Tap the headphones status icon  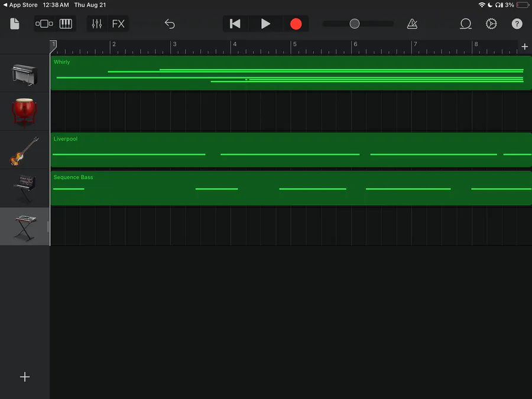499,5
